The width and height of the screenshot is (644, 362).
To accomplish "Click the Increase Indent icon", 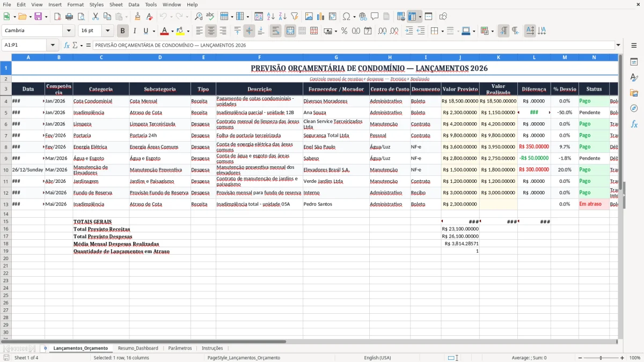I will pyautogui.click(x=409, y=31).
